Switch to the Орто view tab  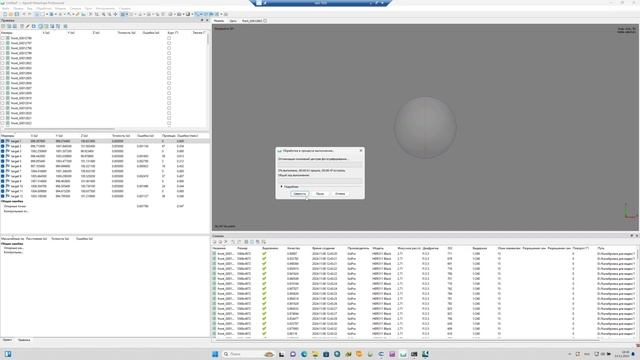(233, 20)
